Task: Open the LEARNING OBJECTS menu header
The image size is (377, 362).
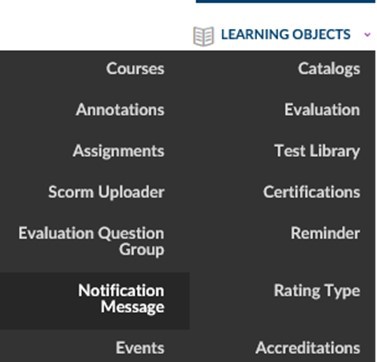Action: pos(286,34)
